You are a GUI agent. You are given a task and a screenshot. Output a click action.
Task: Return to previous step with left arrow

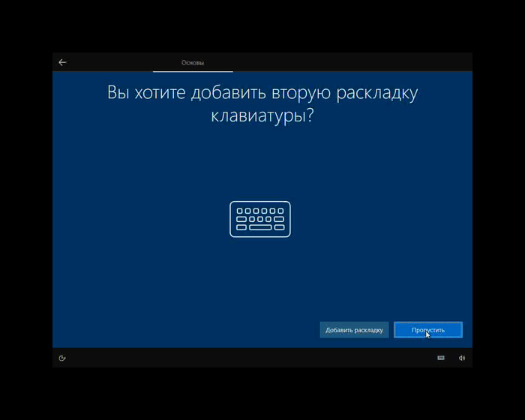(62, 62)
